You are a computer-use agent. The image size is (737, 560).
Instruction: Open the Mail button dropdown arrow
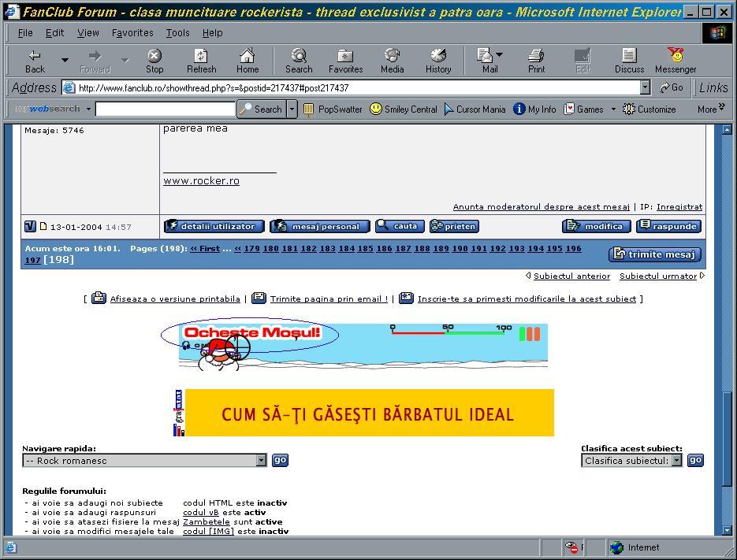click(500, 55)
